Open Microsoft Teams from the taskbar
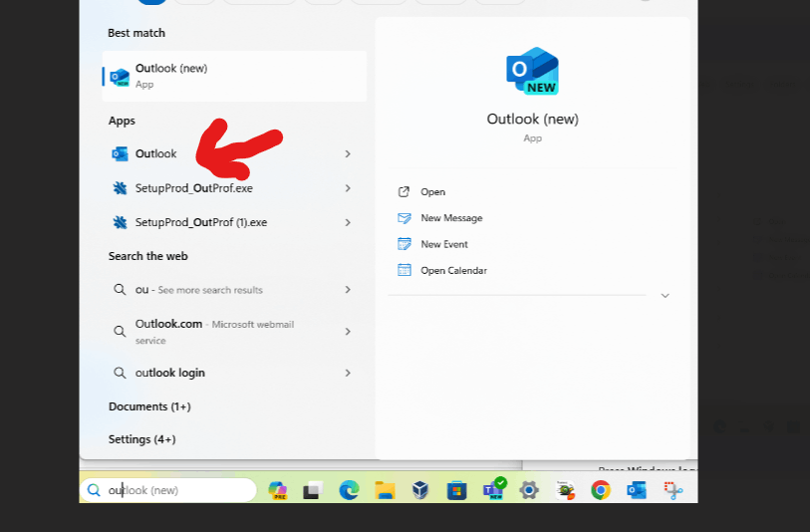The height and width of the screenshot is (532, 810). coord(494,488)
